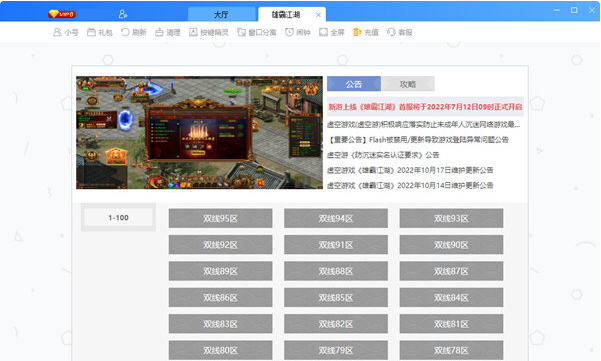The width and height of the screenshot is (601, 361).
Task: Pick server 双线85区
Action: (x=336, y=298)
